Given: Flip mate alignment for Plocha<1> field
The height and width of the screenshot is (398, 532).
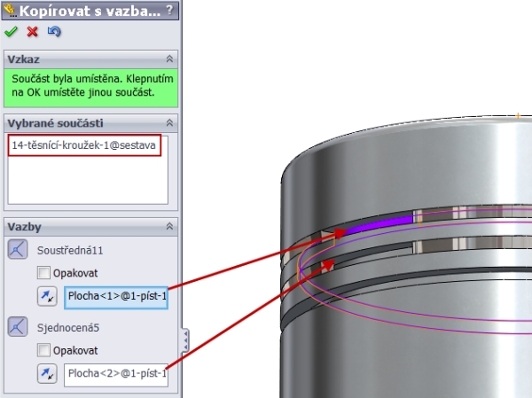Looking at the screenshot, I should click(x=47, y=296).
